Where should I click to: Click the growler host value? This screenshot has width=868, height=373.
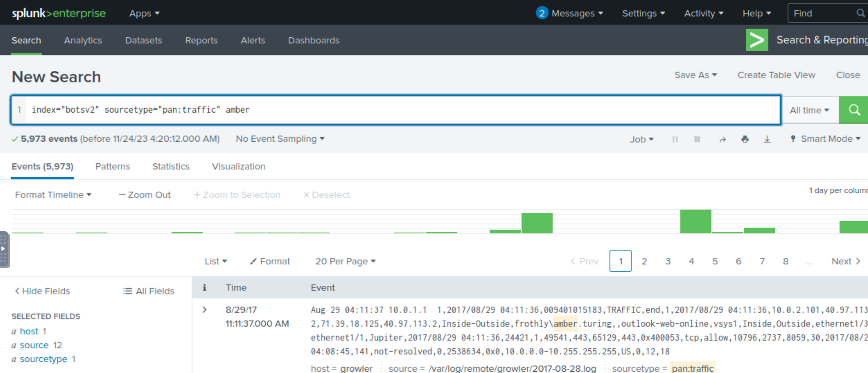pyautogui.click(x=356, y=368)
